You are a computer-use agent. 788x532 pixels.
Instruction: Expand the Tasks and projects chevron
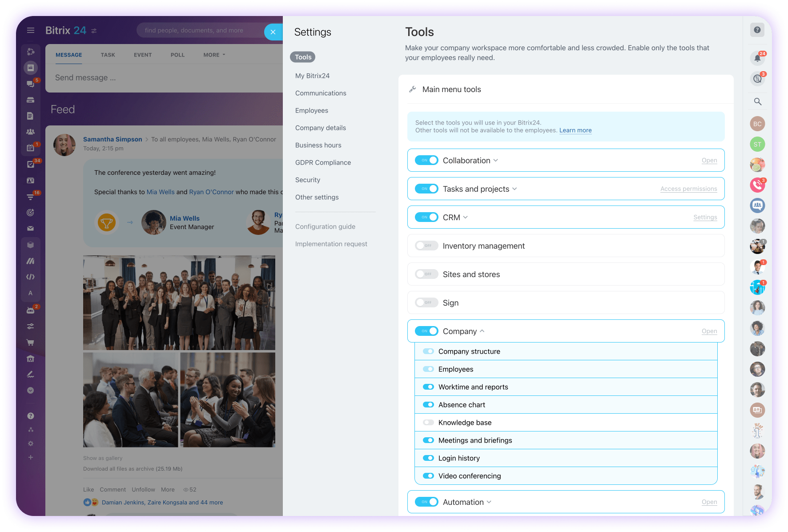coord(515,189)
